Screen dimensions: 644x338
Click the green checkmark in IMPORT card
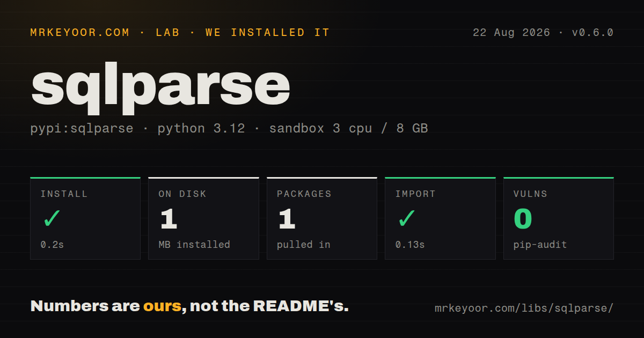[407, 218]
